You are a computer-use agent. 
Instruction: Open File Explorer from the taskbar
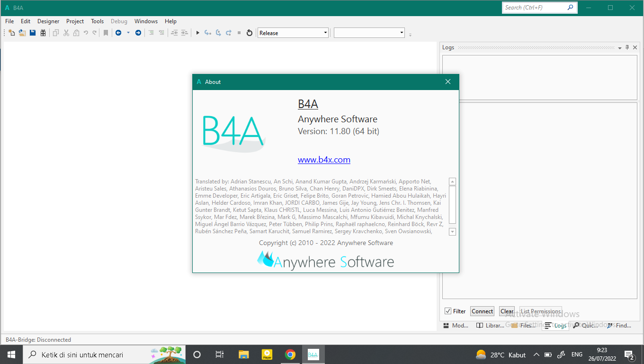pos(243,355)
